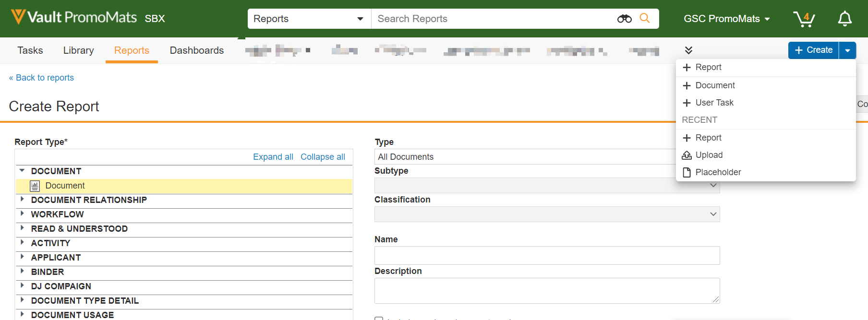Image resolution: width=868 pixels, height=320 pixels.
Task: Open the GSC PromoMats vault selector
Action: 726,19
